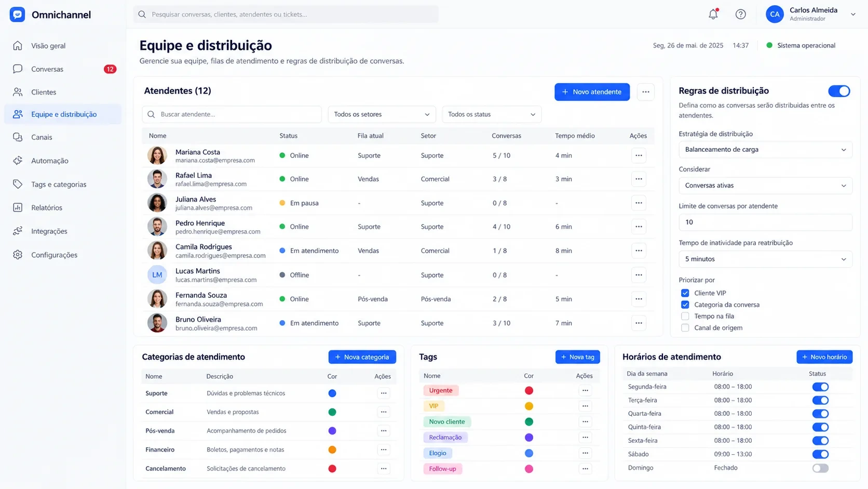Viewport: 868px width, 489px height.
Task: Open actions menu for Juliana Alves
Action: [639, 203]
